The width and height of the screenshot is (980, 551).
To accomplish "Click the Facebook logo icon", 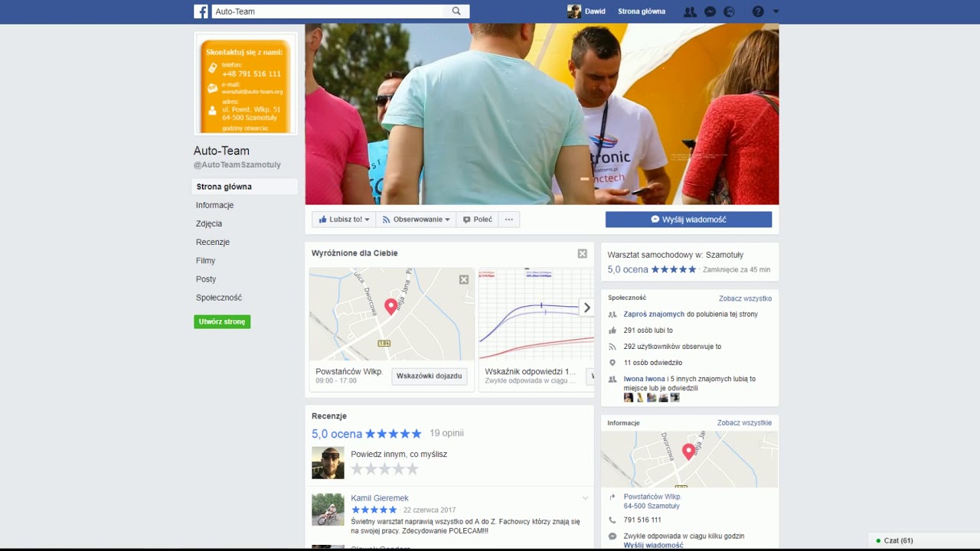I will click(x=201, y=11).
